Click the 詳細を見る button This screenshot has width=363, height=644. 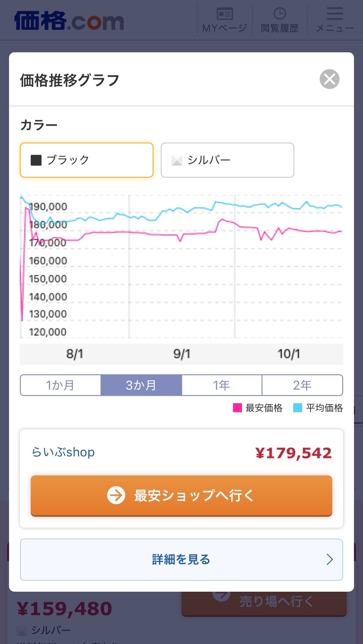point(181,560)
